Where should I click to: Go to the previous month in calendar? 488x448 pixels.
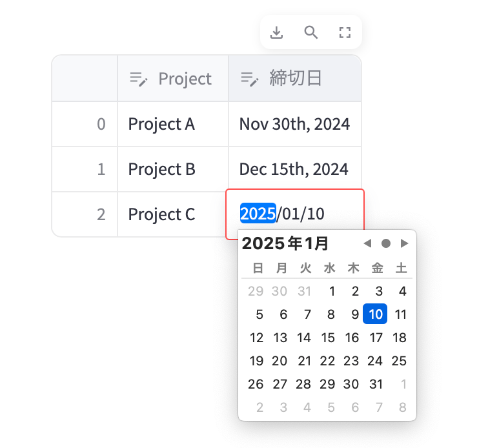367,243
